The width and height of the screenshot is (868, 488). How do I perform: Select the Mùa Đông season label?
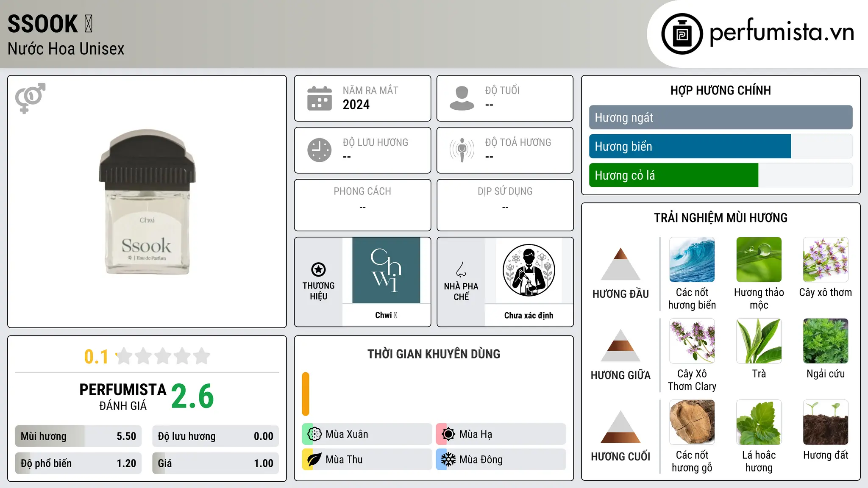[481, 460]
